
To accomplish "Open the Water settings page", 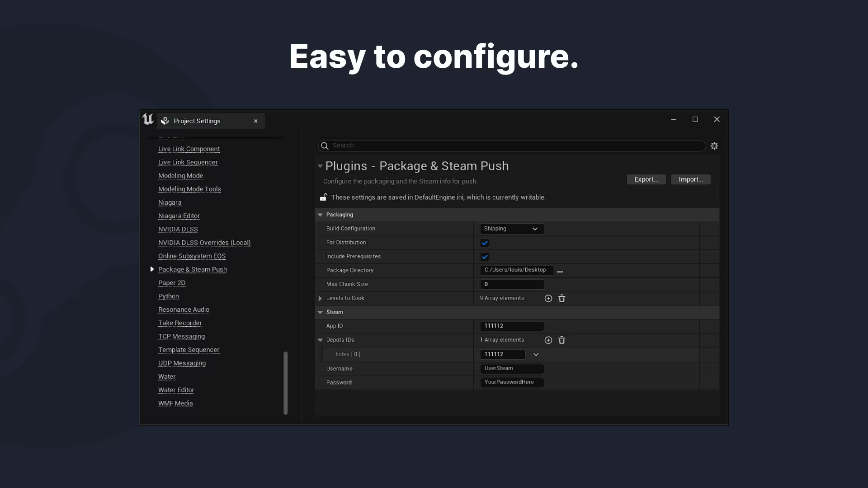I will pyautogui.click(x=167, y=376).
